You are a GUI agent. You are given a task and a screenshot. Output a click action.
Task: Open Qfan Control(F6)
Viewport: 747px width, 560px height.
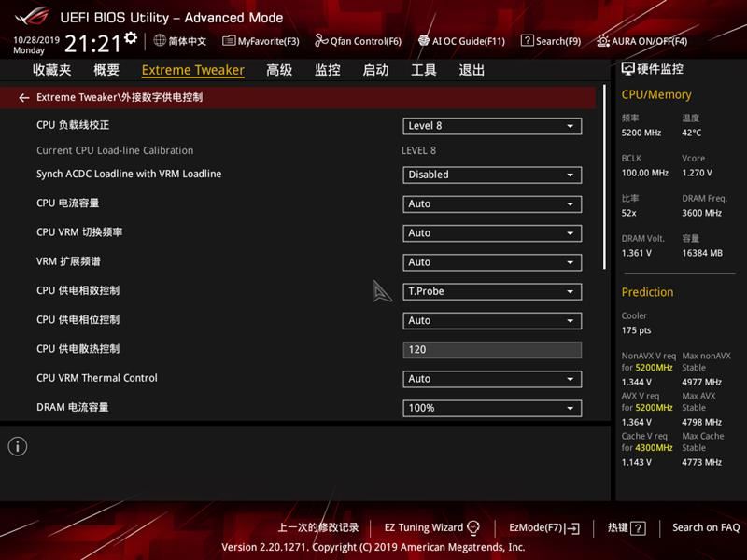pos(366,41)
